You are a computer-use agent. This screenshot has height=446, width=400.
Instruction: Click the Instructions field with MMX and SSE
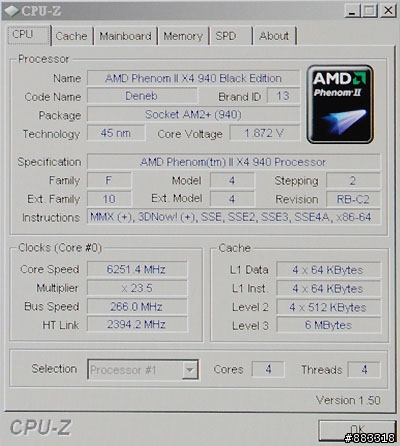[233, 217]
